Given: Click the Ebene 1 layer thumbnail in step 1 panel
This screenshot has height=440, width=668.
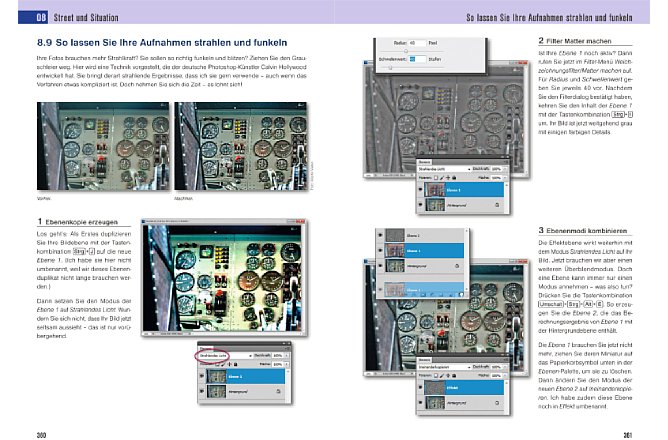Looking at the screenshot, I should (x=216, y=376).
